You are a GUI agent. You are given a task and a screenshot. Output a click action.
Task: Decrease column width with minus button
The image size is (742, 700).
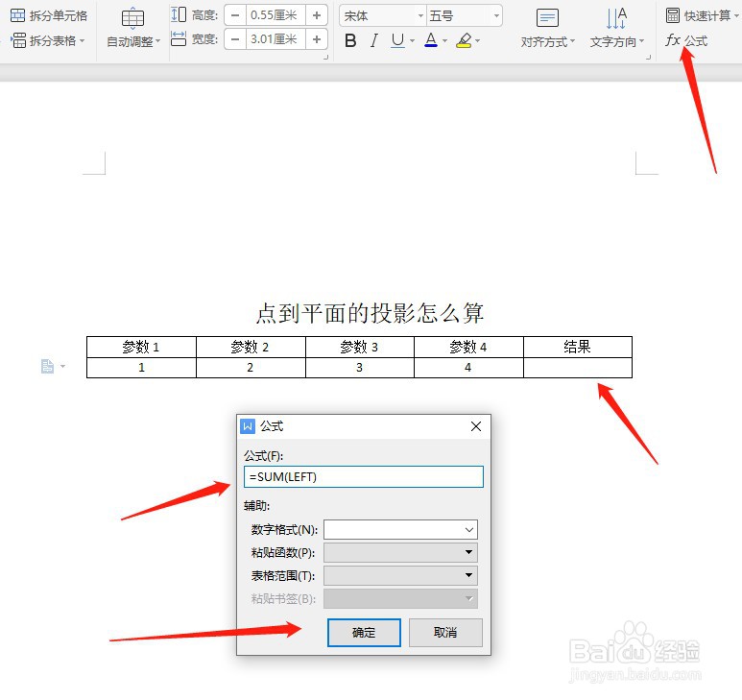click(x=235, y=38)
